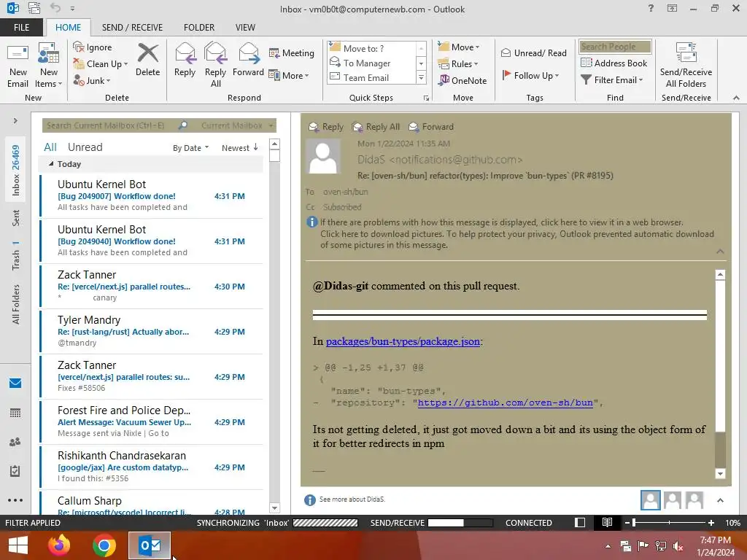Show Unread messages filter
This screenshot has height=560, width=747.
85,147
